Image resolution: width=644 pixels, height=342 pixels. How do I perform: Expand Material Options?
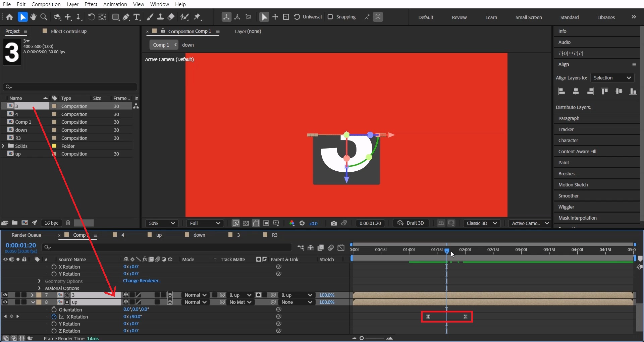tap(39, 288)
